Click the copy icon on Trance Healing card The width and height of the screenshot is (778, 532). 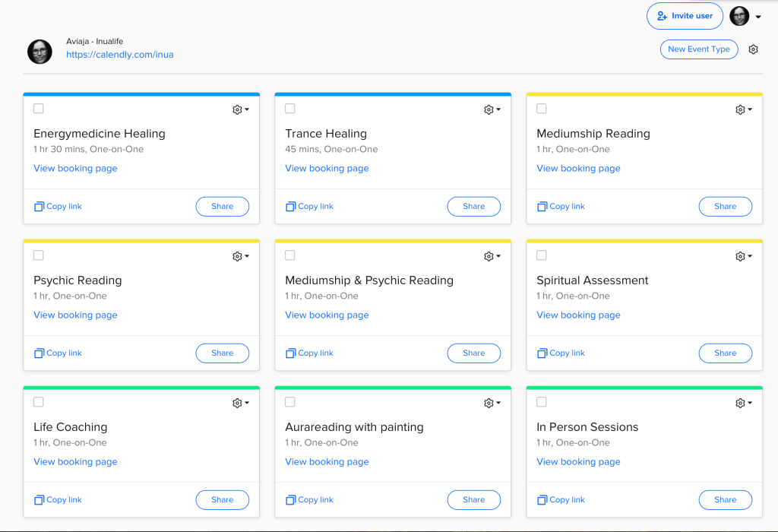[x=291, y=207]
